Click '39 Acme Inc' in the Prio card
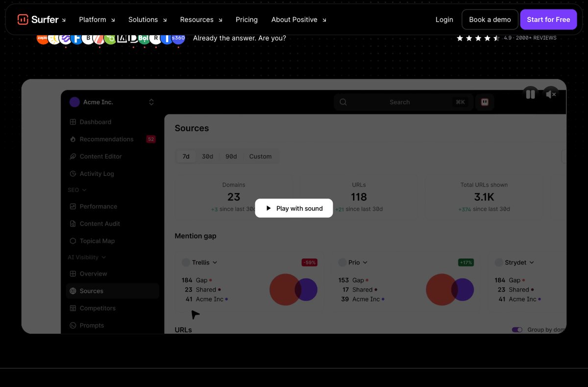588x387 pixels. 363,299
